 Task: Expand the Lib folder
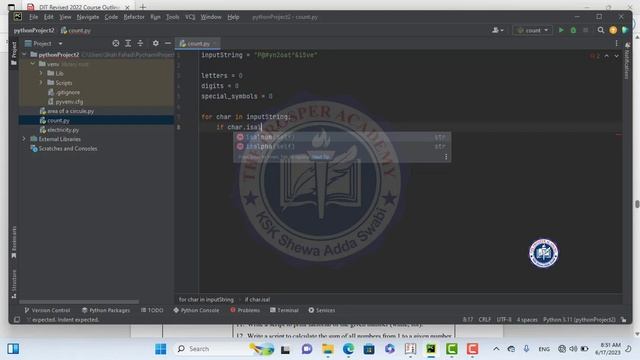pyautogui.click(x=41, y=73)
